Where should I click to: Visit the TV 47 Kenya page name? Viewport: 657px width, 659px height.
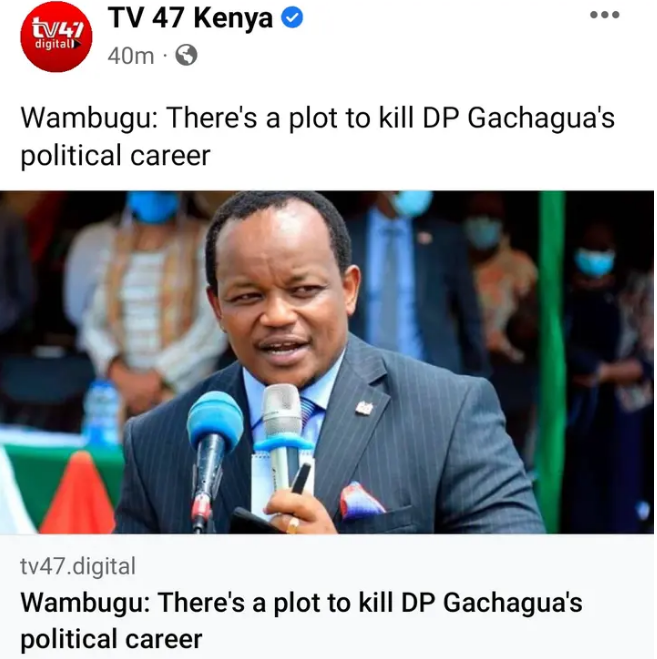pos(190,18)
